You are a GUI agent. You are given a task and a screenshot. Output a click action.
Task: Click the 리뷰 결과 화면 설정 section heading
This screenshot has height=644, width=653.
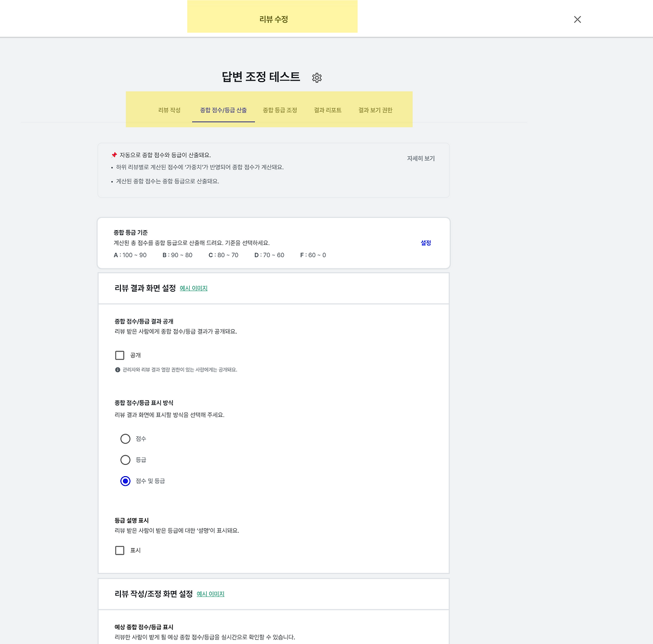145,288
